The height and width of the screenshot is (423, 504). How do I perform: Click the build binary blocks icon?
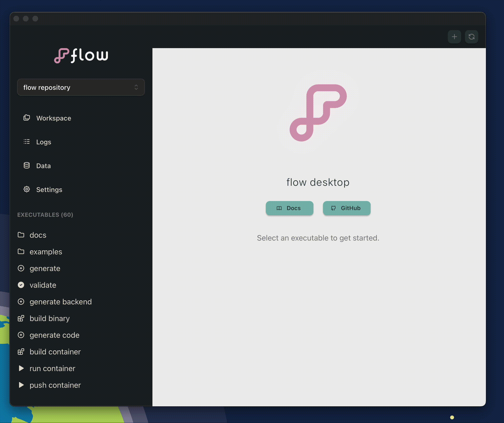click(x=21, y=318)
